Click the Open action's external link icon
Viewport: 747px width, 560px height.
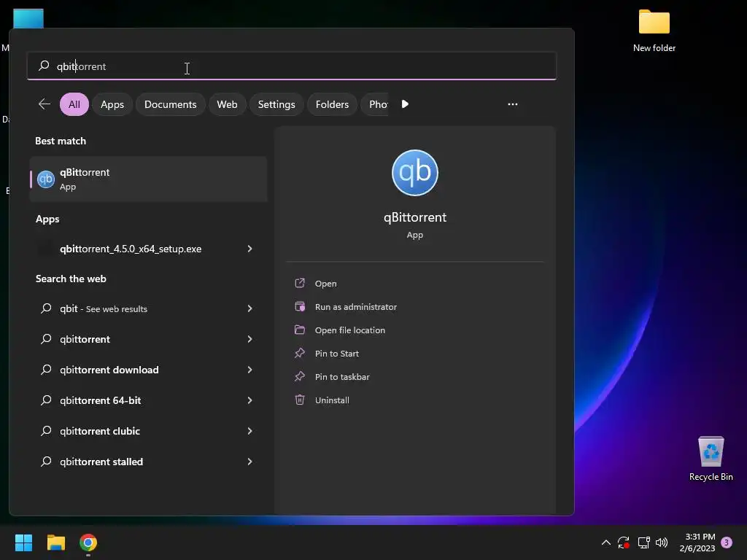tap(300, 283)
